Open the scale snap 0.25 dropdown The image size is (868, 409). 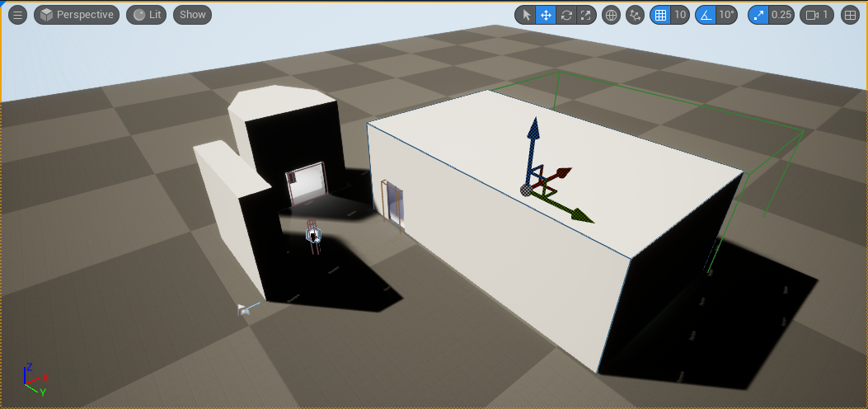pos(781,15)
